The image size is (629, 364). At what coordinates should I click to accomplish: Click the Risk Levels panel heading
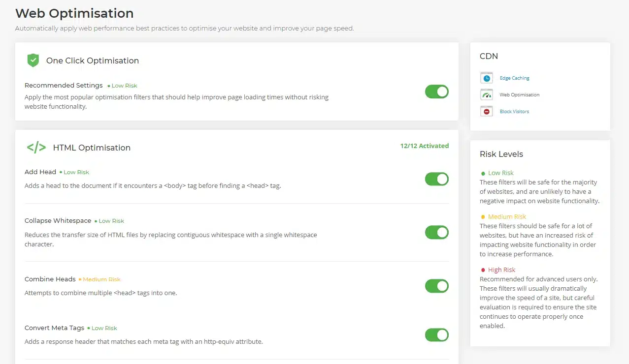point(501,154)
